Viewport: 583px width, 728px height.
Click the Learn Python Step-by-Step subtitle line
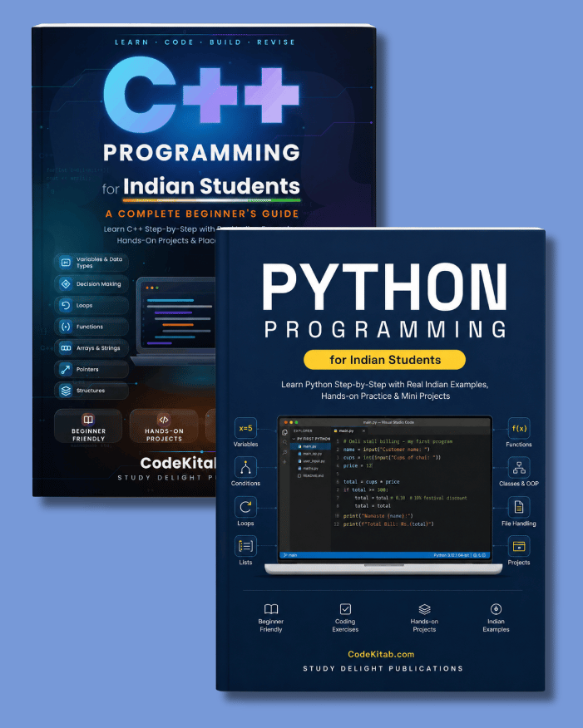(384, 385)
